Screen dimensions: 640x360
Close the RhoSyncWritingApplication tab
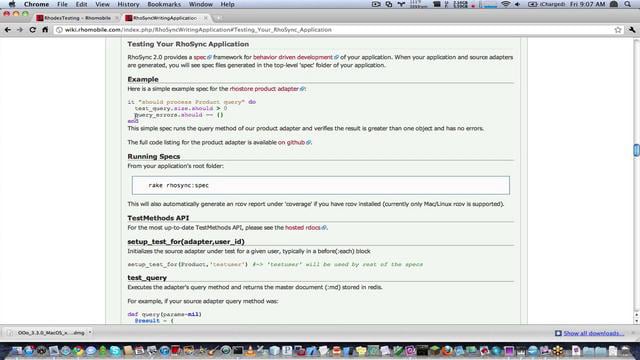click(x=205, y=18)
